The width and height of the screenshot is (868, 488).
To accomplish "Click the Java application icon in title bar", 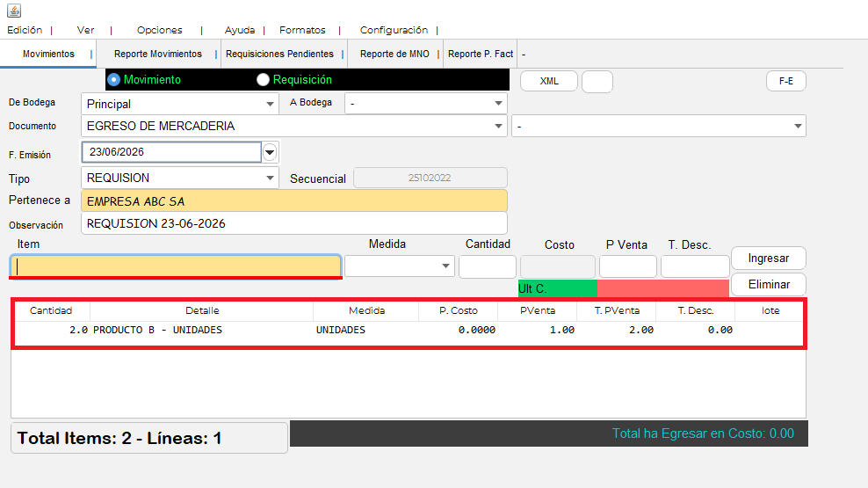I will [14, 10].
